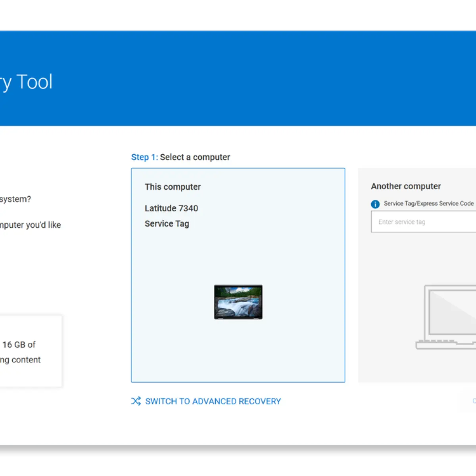Click the 'Step 1: Select a computer' heading
The height and width of the screenshot is (476, 476).
tap(180, 157)
